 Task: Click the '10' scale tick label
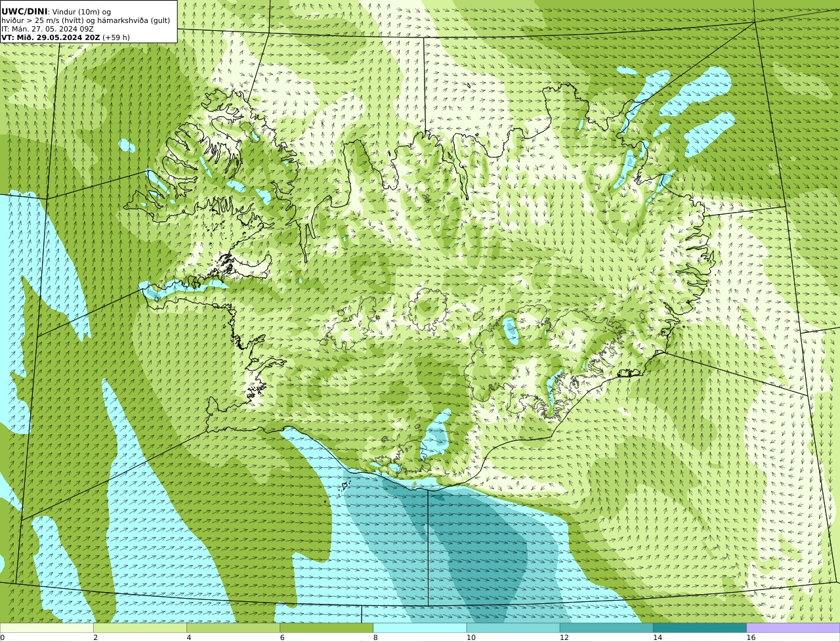(471, 637)
